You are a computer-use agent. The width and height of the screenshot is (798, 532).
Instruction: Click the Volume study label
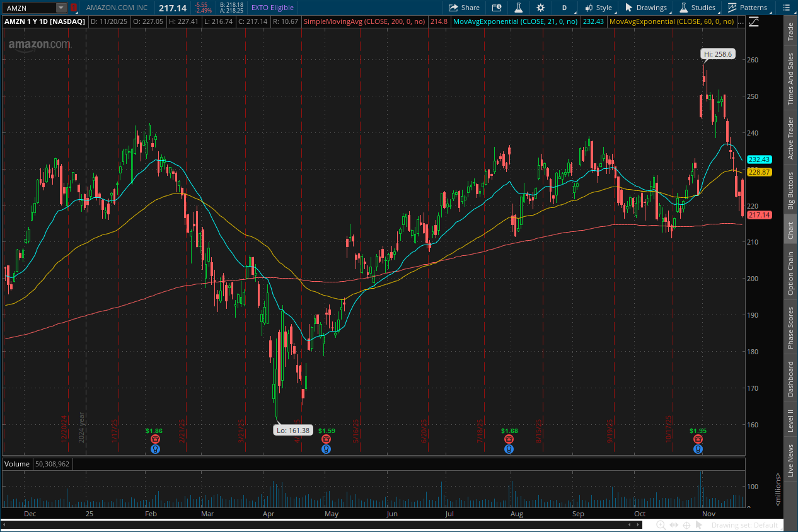point(16,463)
